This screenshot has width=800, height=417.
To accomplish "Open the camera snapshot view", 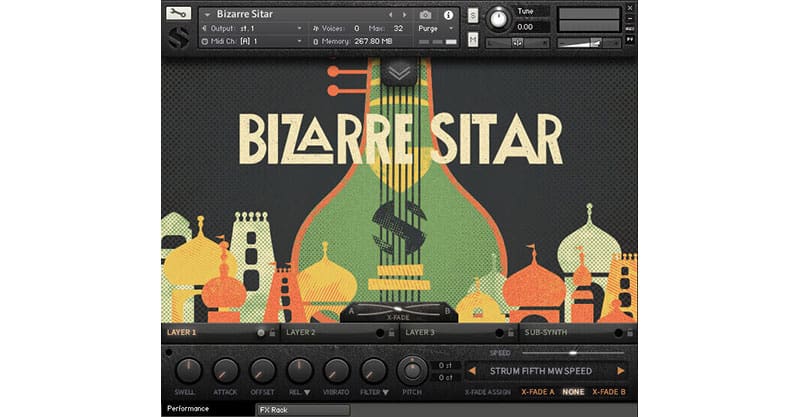I will 425,15.
